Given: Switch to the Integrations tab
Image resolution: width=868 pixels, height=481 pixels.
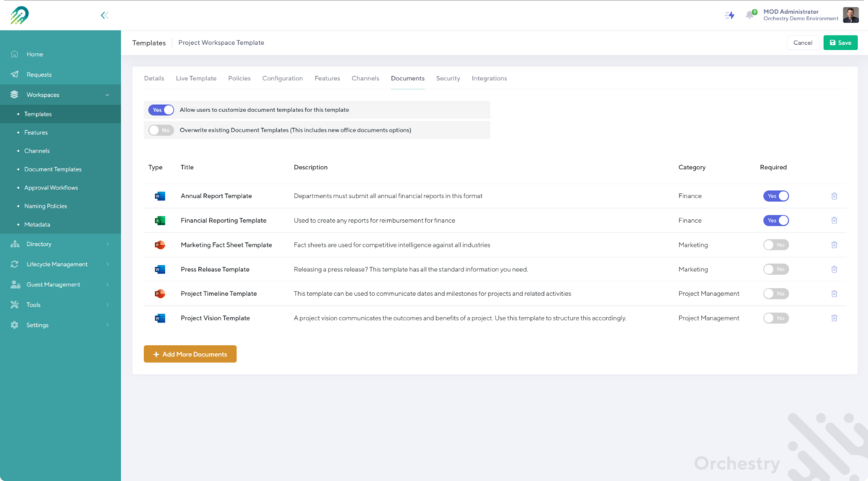Looking at the screenshot, I should tap(490, 78).
